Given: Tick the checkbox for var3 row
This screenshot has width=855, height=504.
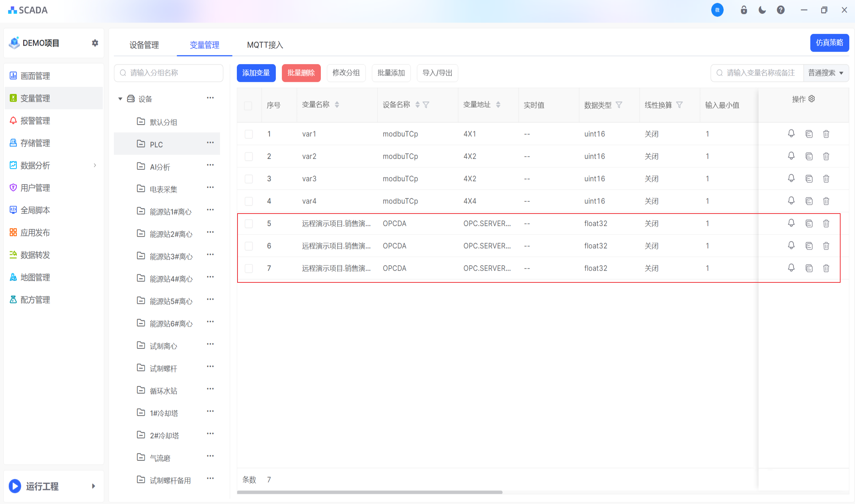Looking at the screenshot, I should click(249, 179).
